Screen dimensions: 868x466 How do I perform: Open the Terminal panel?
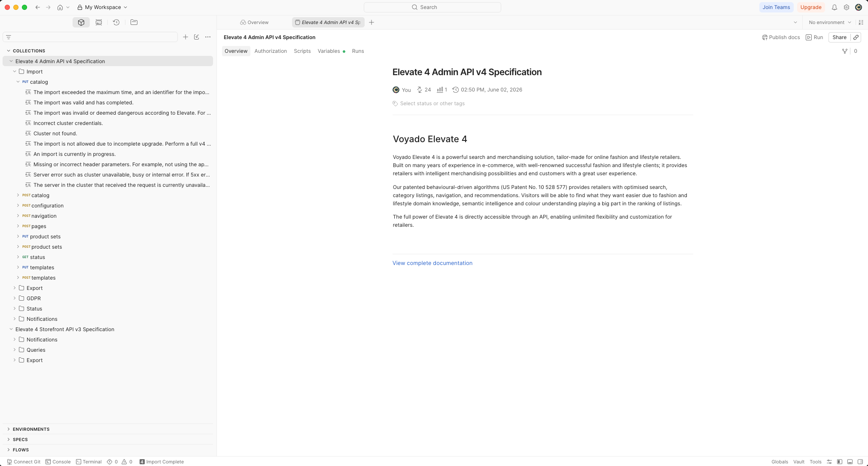89,462
